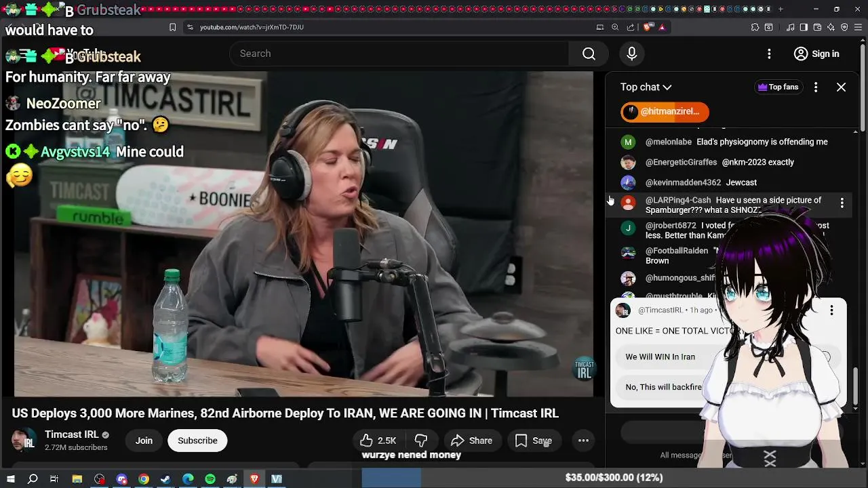Click the Share button
The image size is (868, 488).
point(472,441)
